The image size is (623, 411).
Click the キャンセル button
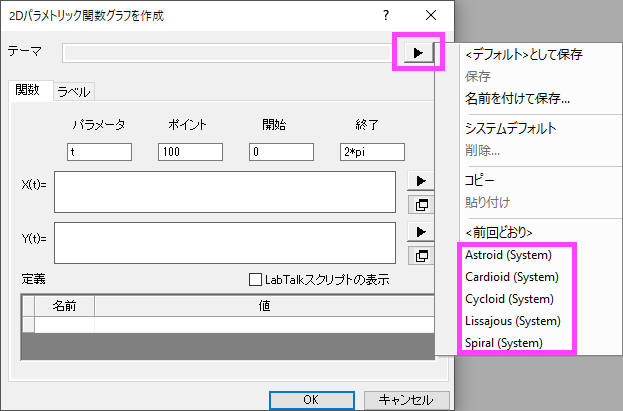[x=406, y=399]
